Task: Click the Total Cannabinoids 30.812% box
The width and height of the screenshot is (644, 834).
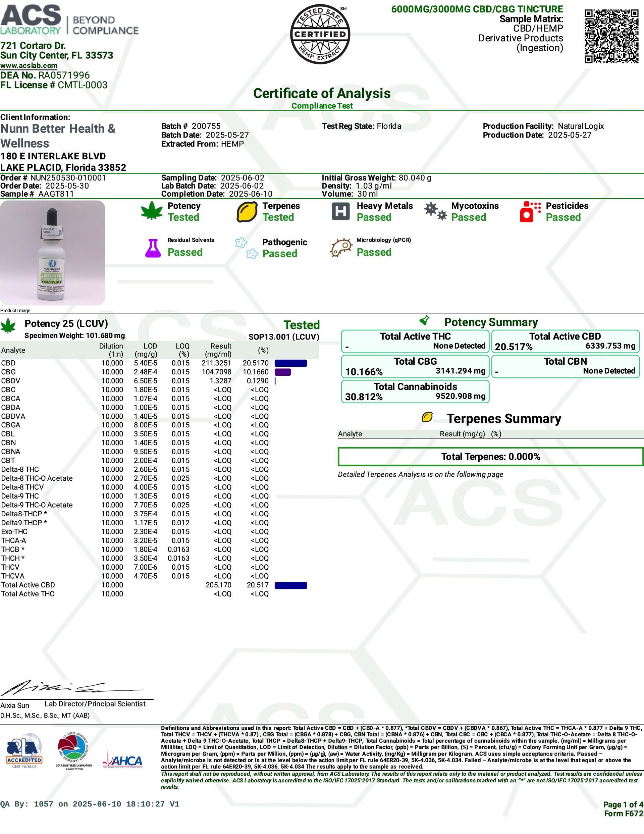Action: 415,392
